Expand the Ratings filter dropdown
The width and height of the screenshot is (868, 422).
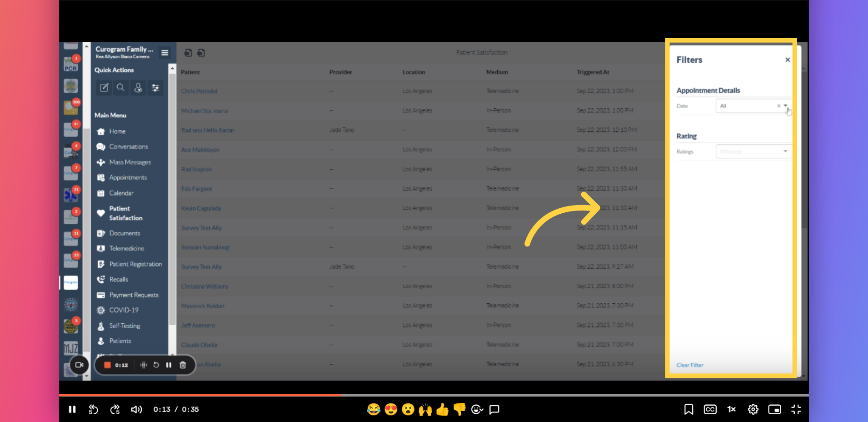[785, 151]
